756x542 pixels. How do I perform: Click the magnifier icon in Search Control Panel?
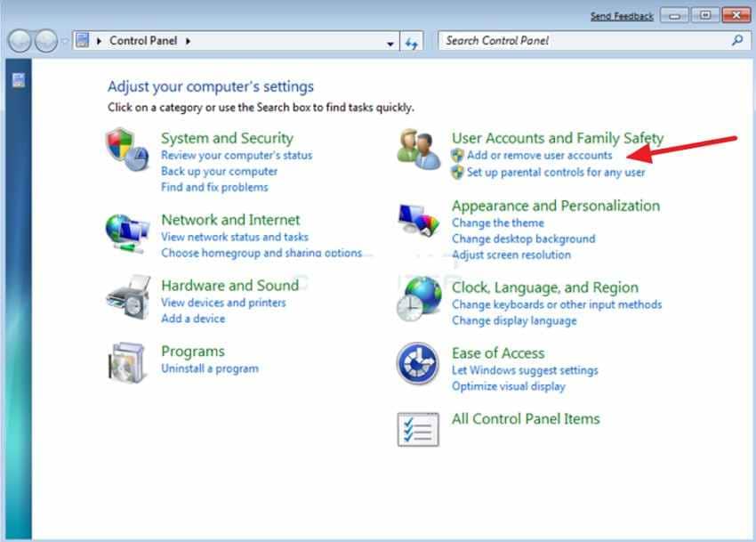point(737,41)
